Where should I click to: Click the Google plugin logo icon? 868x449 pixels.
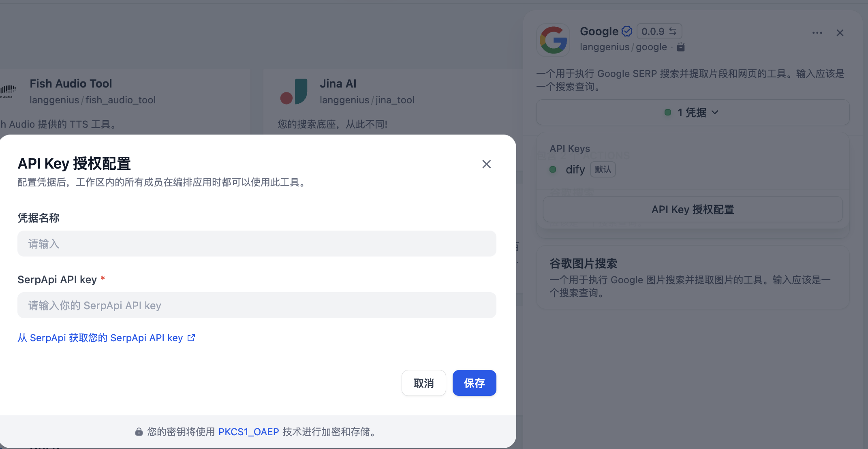click(x=553, y=40)
